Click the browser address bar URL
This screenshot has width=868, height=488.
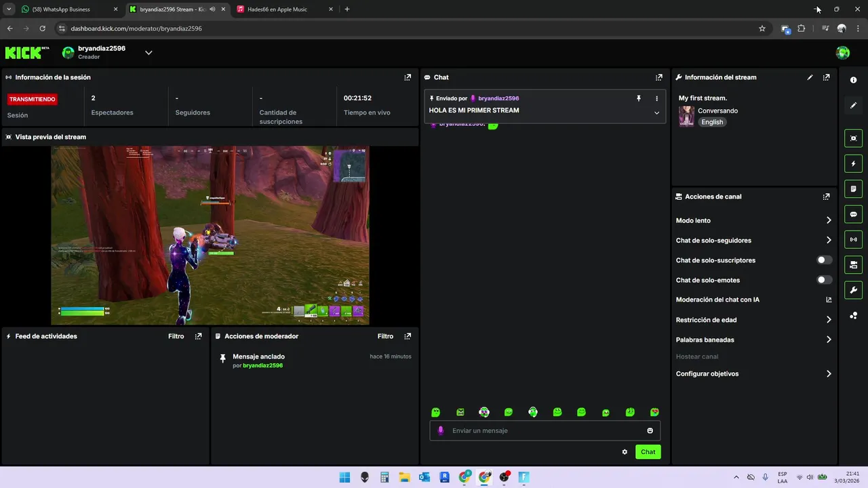coord(136,28)
